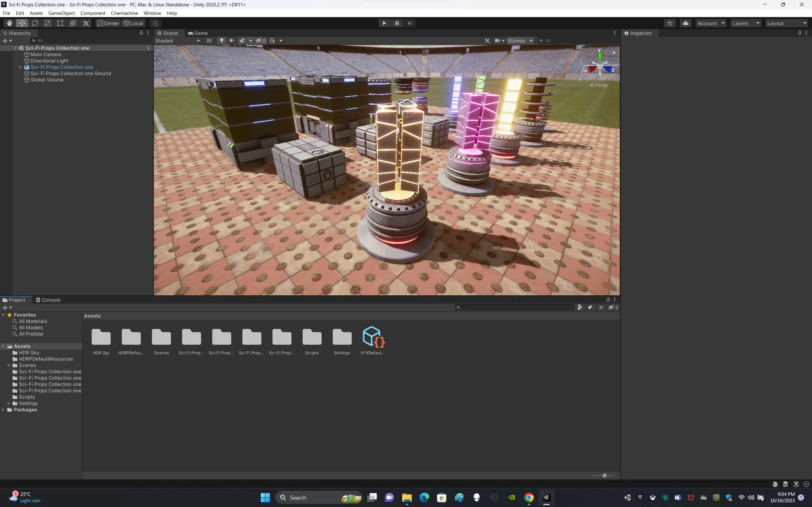Viewport: 812px width, 507px height.
Task: Select the Hand tool in the toolbar
Action: click(x=10, y=23)
